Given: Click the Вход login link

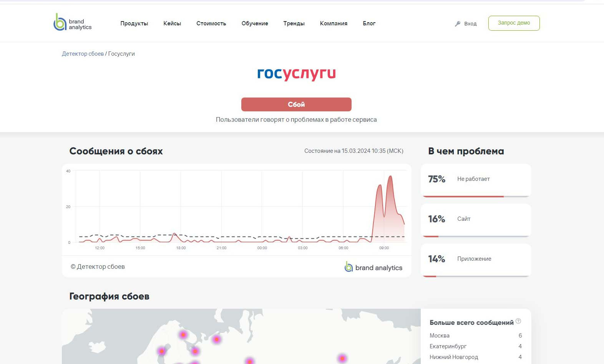Looking at the screenshot, I should [x=470, y=24].
